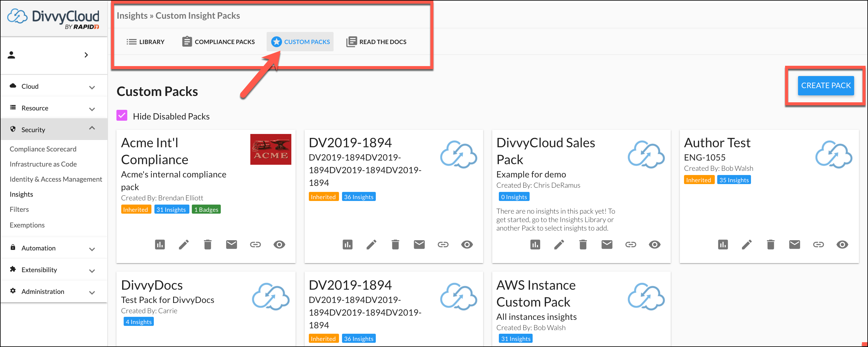Click 31 Insights badge on AWS Instance Custom Pack
The image size is (868, 347).
click(515, 339)
